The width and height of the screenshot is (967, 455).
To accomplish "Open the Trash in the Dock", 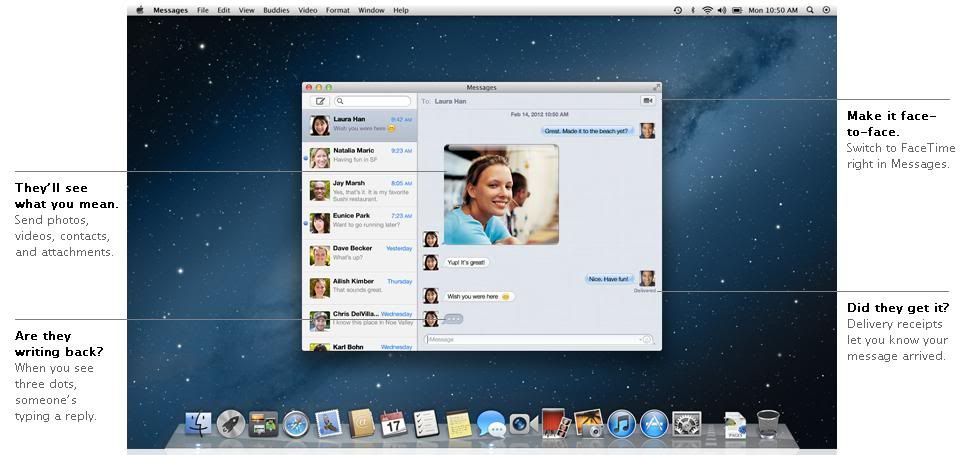I will [768, 424].
